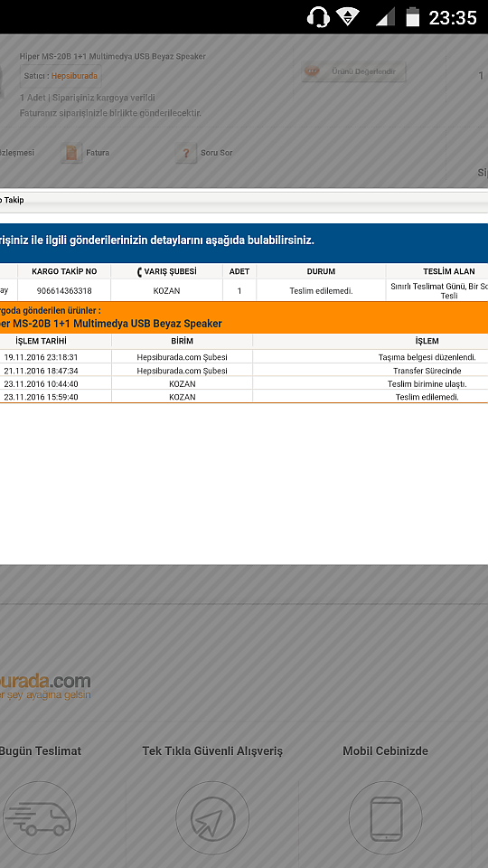Click the phone icon beside VARIŞ ŞUBESİ
Screen dimensions: 488x868
[139, 272]
